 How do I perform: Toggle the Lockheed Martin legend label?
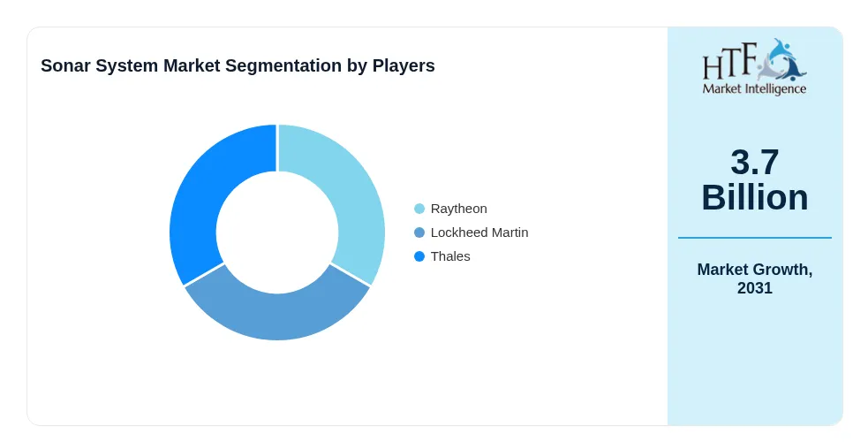pos(479,232)
